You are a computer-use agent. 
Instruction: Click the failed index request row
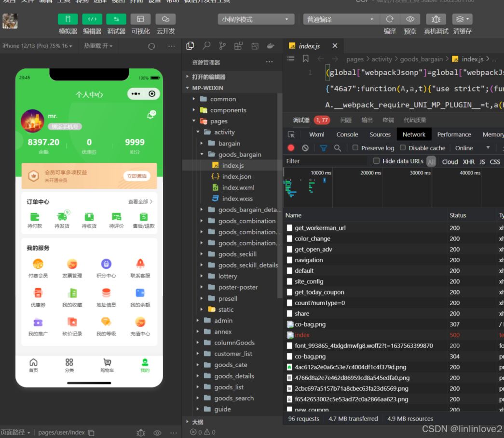click(302, 335)
